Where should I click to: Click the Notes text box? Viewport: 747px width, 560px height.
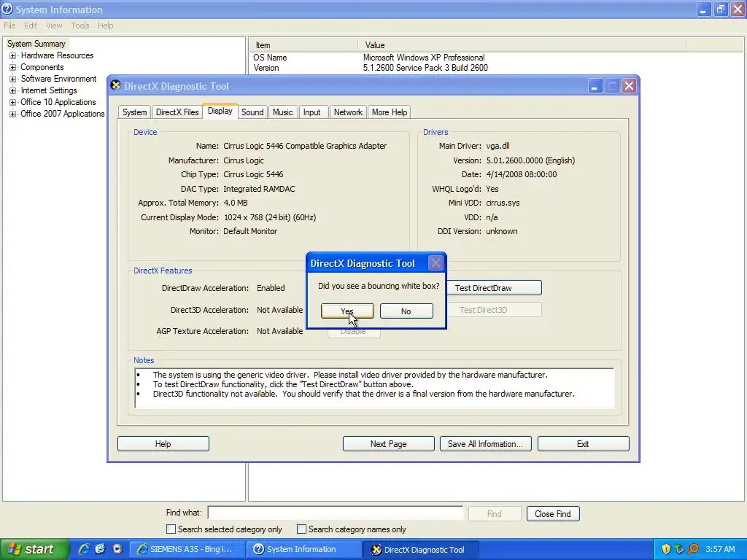click(x=374, y=388)
